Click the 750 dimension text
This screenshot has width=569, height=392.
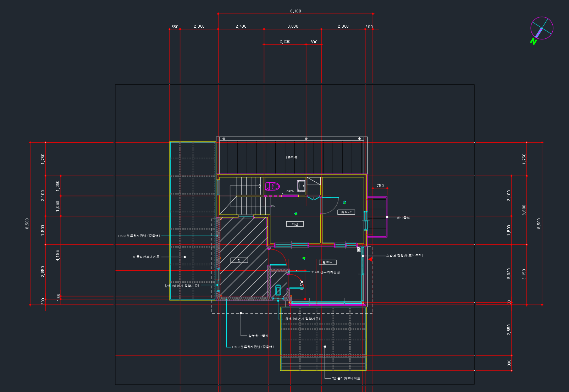coord(380,186)
